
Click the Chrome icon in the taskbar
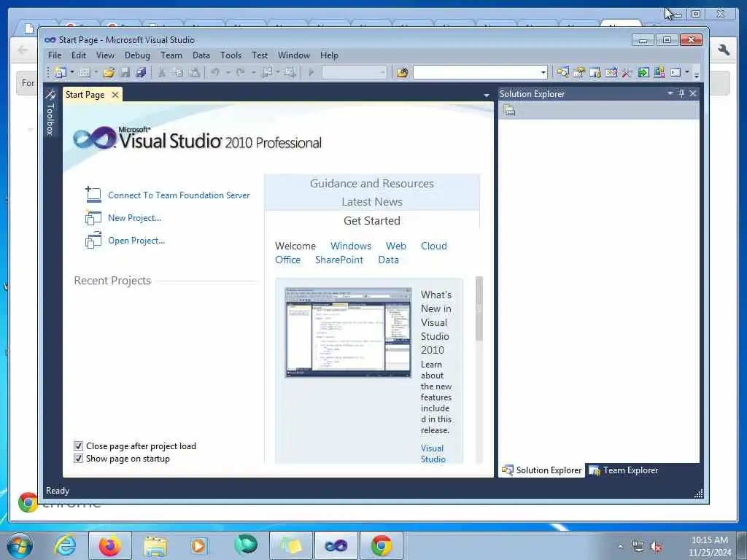[382, 545]
